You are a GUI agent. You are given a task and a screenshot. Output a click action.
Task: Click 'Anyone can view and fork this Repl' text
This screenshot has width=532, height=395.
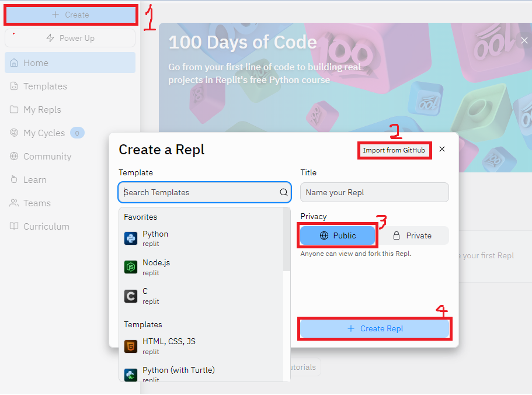point(356,254)
